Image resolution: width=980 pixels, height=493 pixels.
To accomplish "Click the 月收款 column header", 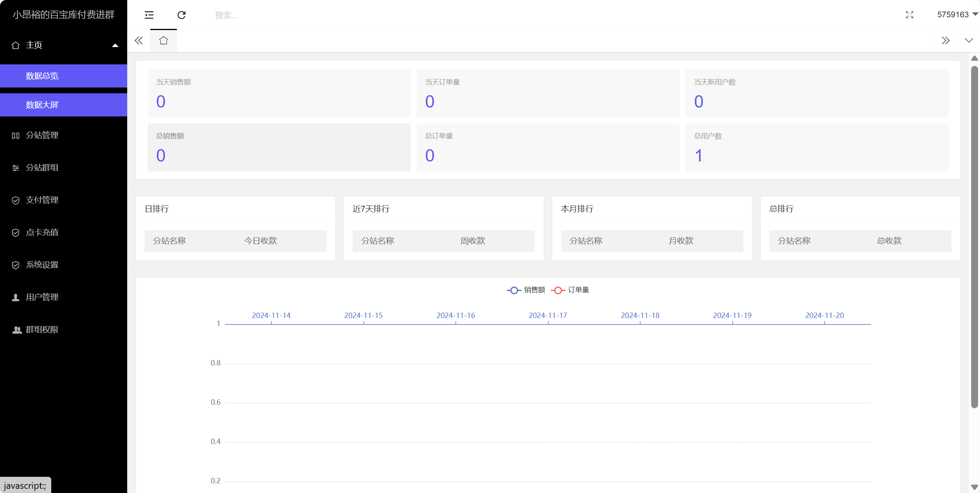I will coord(681,241).
